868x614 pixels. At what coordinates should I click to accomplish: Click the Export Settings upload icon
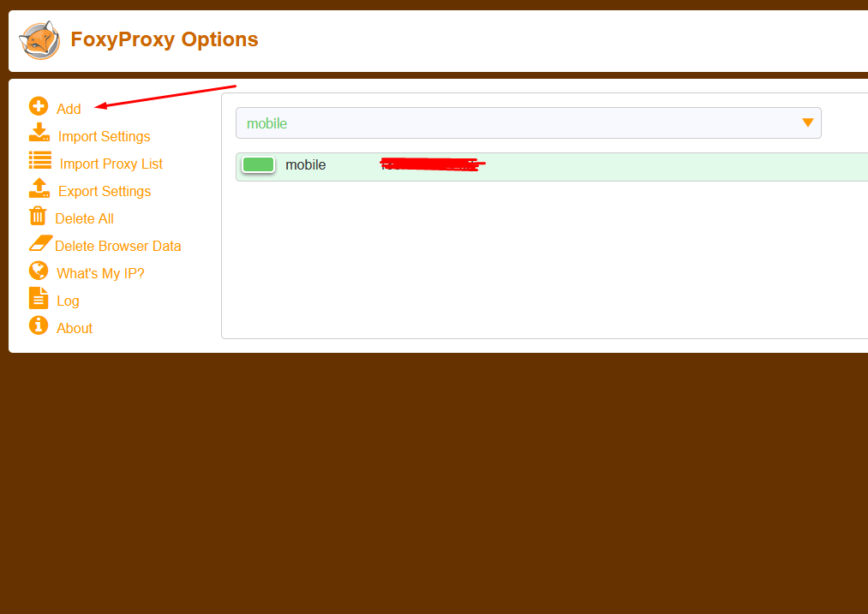[39, 188]
